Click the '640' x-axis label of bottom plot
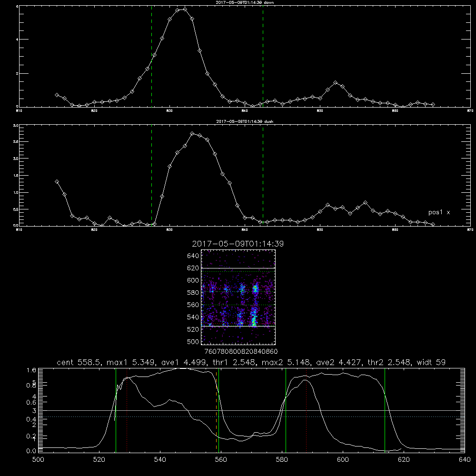This screenshot has height=476, width=476. [x=465, y=460]
